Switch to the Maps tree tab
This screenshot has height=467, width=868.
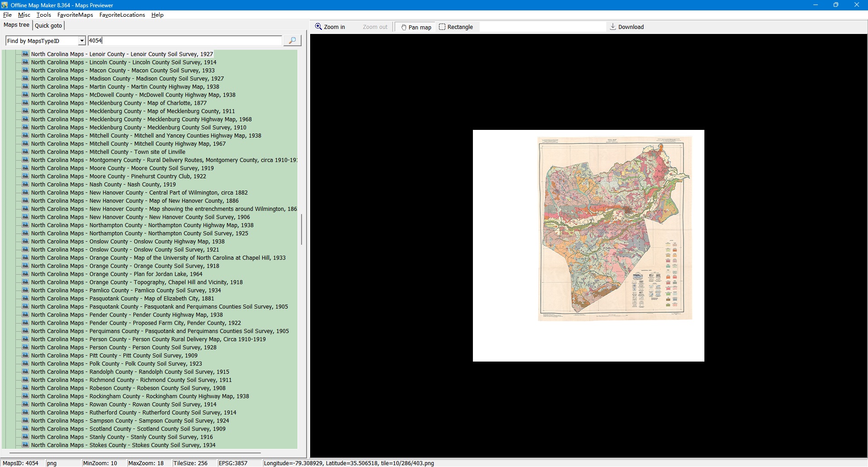coord(16,25)
